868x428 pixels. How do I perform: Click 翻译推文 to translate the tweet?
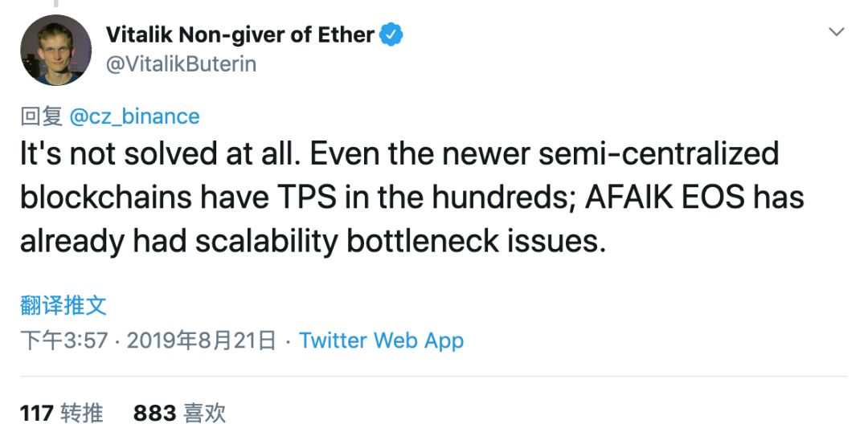point(63,305)
